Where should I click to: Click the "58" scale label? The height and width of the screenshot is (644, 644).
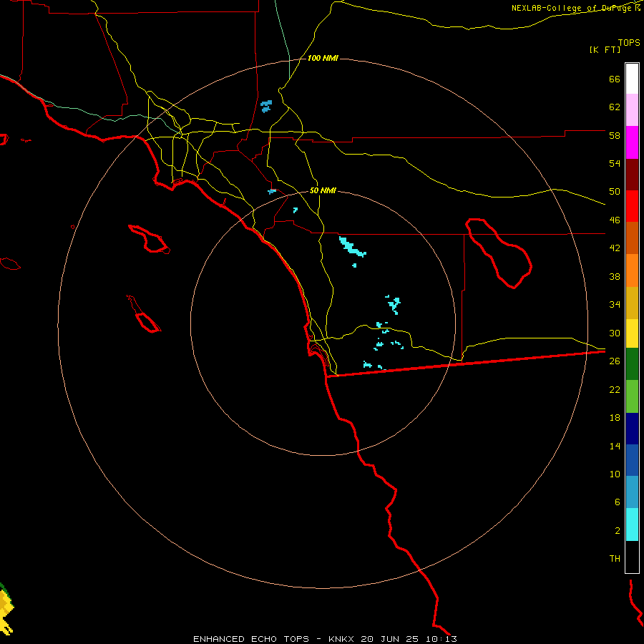[615, 135]
